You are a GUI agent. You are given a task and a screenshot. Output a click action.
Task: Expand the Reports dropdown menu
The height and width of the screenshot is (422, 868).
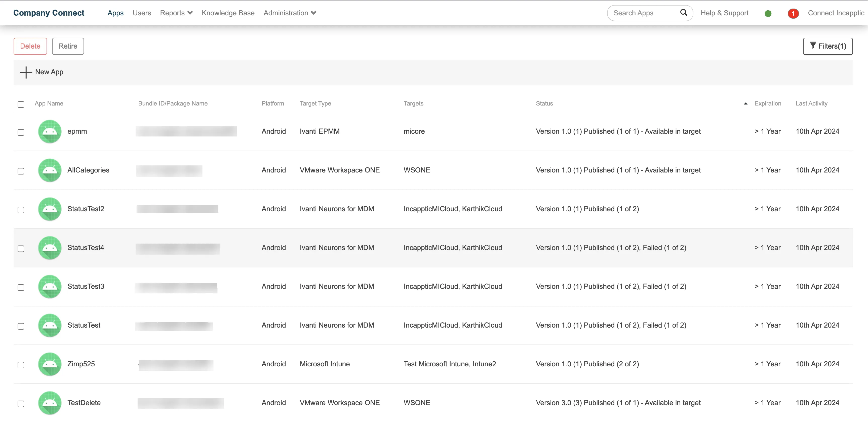click(x=176, y=13)
